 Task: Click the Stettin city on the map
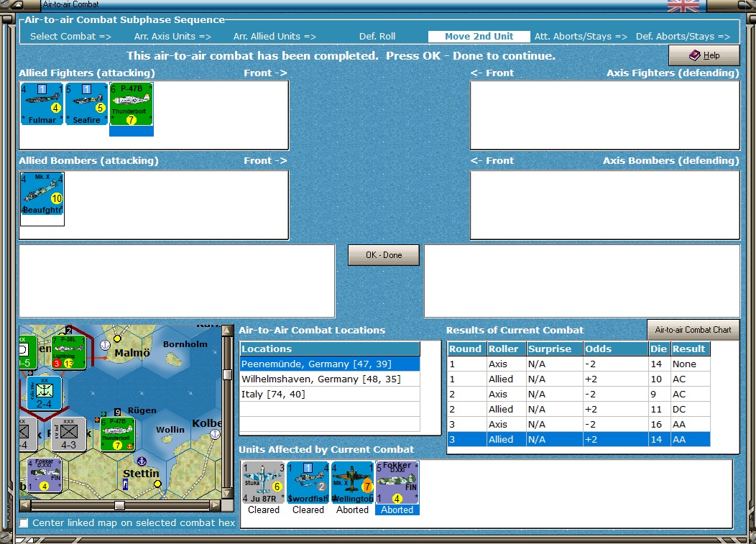click(x=157, y=483)
